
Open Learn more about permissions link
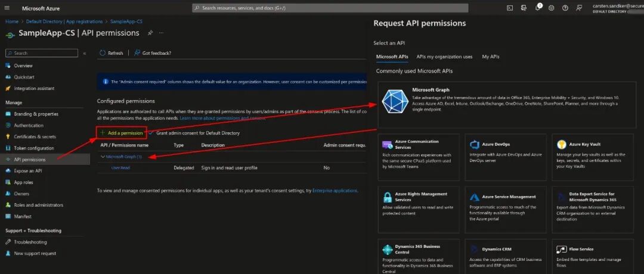pyautogui.click(x=222, y=118)
